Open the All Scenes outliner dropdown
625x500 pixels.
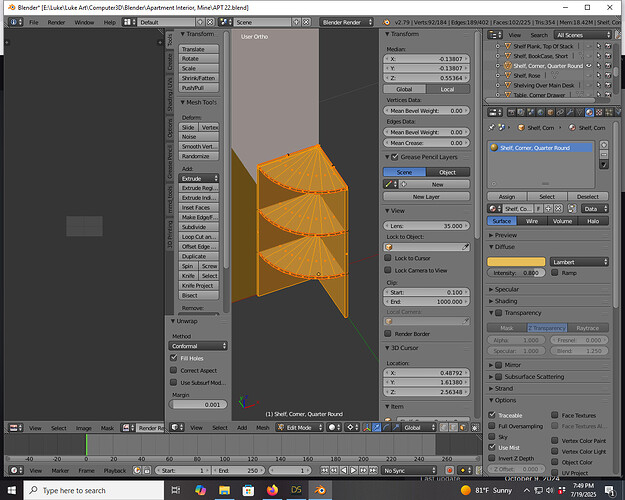point(583,35)
